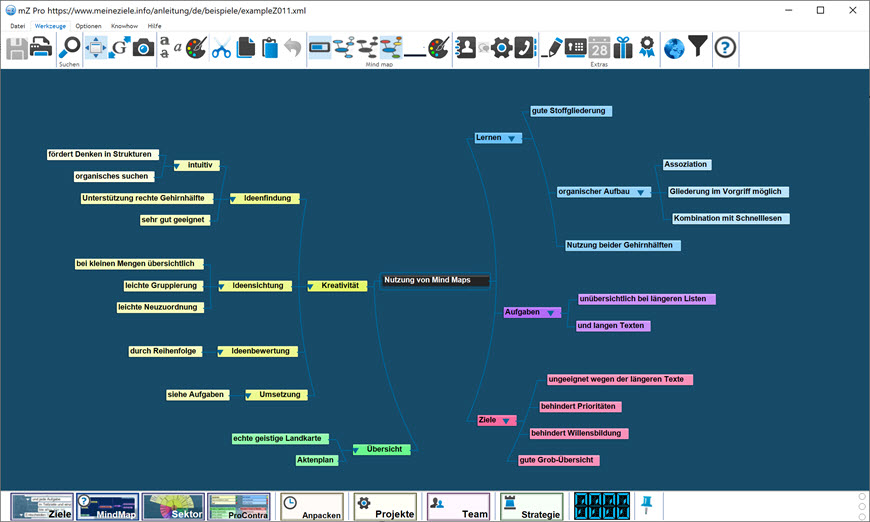Collapse the Lernen branch arrow

point(512,138)
